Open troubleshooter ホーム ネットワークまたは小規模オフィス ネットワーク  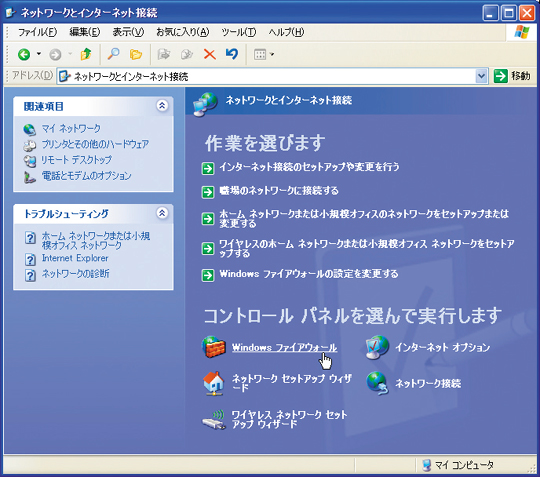click(96, 240)
